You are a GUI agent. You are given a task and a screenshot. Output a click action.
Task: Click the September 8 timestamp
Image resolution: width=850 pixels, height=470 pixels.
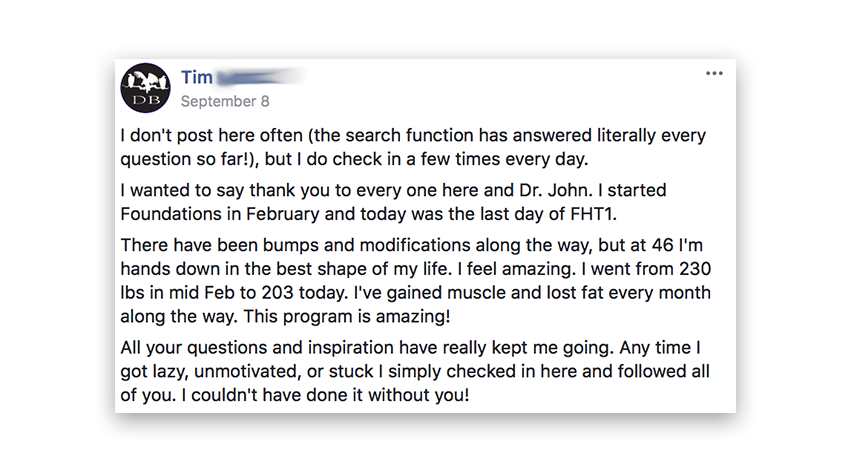225,101
